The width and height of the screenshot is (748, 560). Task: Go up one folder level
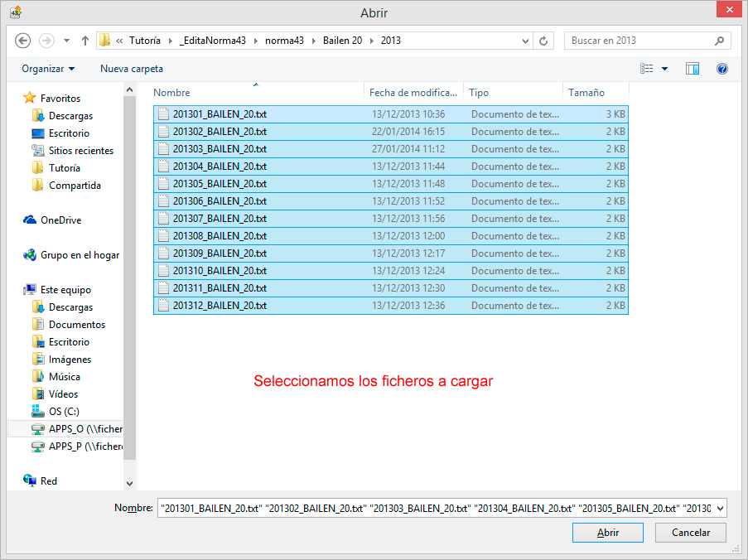pos(85,41)
